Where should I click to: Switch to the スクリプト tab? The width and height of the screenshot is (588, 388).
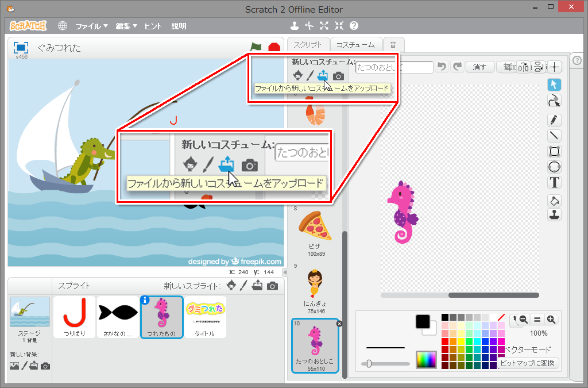click(x=308, y=45)
